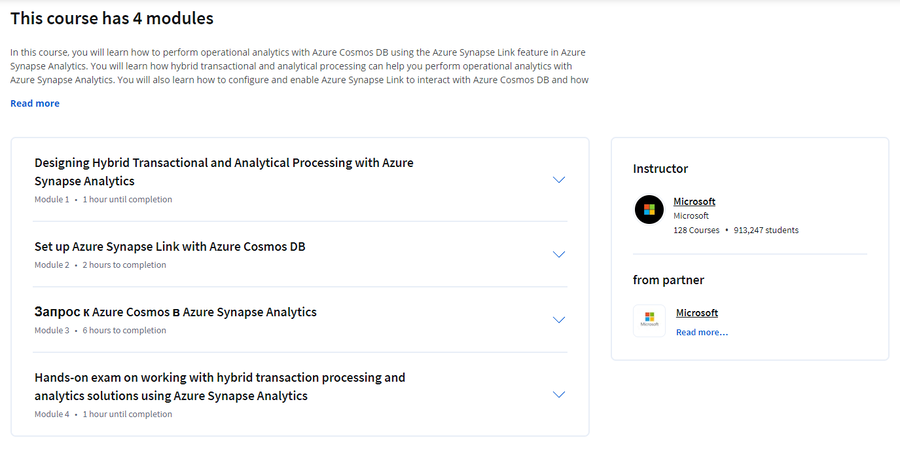Image resolution: width=900 pixels, height=459 pixels.
Task: Click Module 3 six hours label
Action: click(125, 330)
